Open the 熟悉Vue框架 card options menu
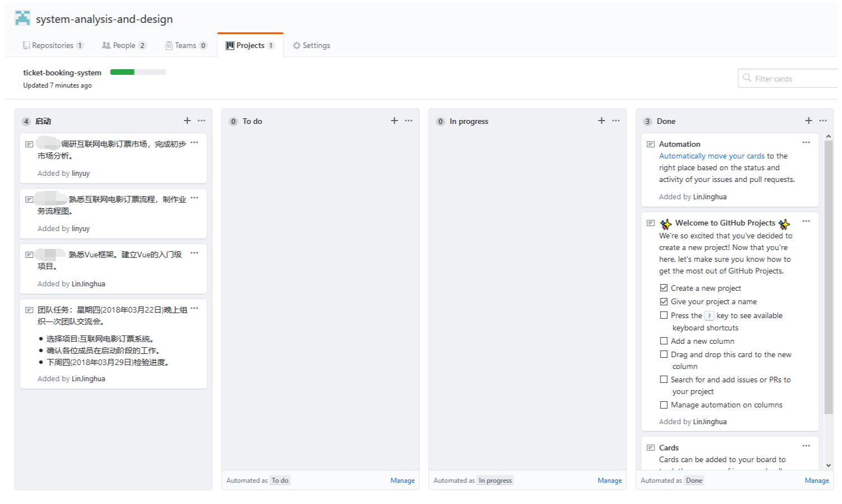Viewport: 842px width, 504px height. pyautogui.click(x=194, y=253)
